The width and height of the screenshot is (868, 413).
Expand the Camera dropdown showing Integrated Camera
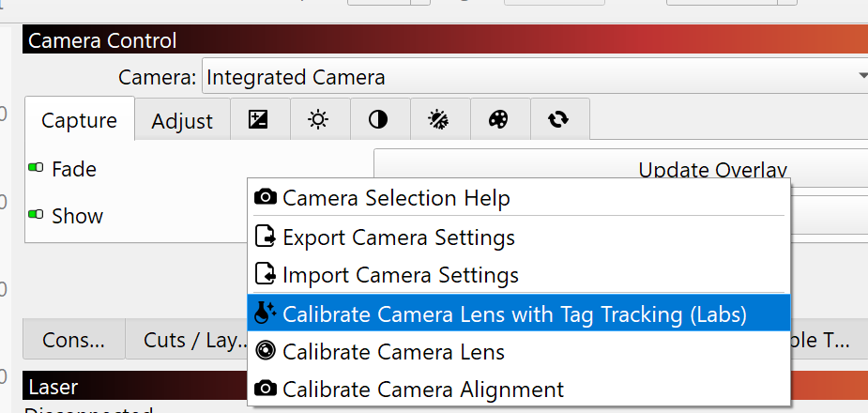click(x=535, y=77)
